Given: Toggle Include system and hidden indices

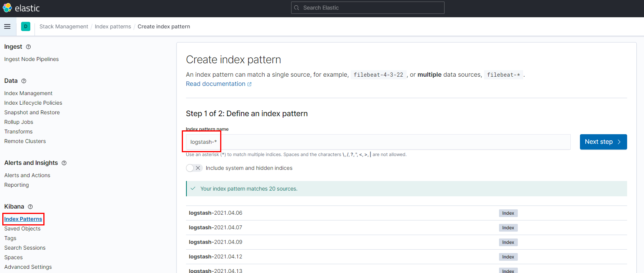Looking at the screenshot, I should click(194, 168).
